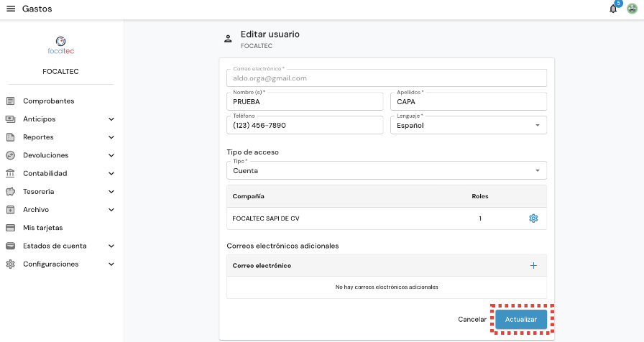The height and width of the screenshot is (342, 644).
Task: Click the Tesorería piggy bank icon
Action: 10,191
